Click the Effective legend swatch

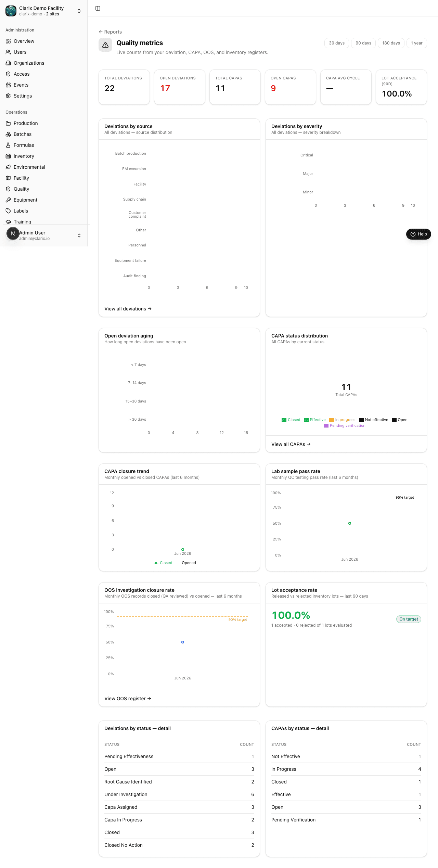[x=306, y=420]
